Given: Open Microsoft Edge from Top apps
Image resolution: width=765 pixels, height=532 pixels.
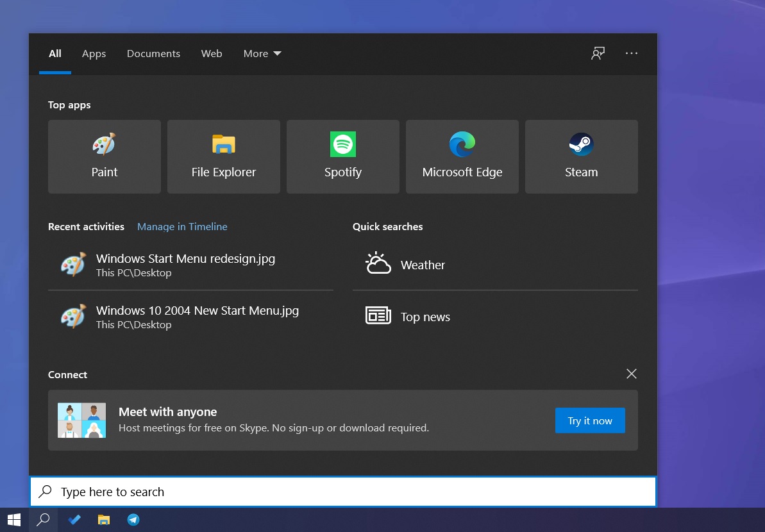Looking at the screenshot, I should pyautogui.click(x=462, y=156).
